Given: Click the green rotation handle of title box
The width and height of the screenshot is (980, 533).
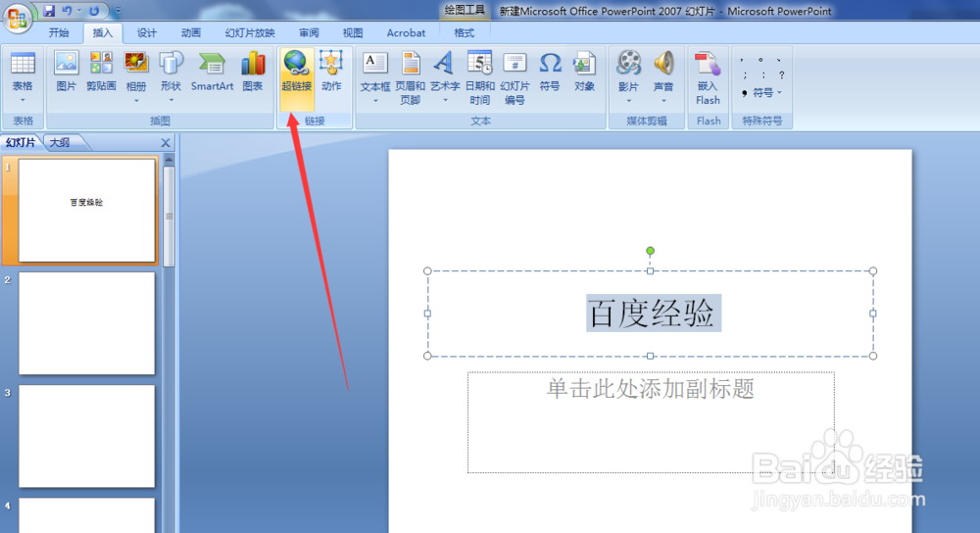Looking at the screenshot, I should pos(650,251).
